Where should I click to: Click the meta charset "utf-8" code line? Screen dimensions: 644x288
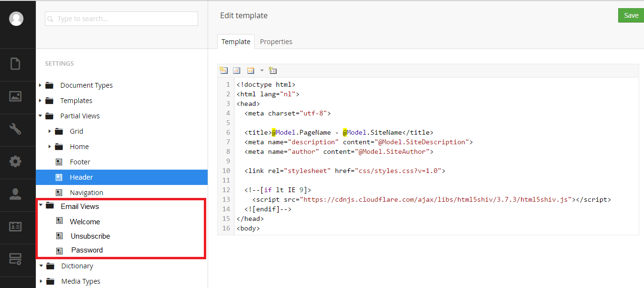pyautogui.click(x=288, y=114)
